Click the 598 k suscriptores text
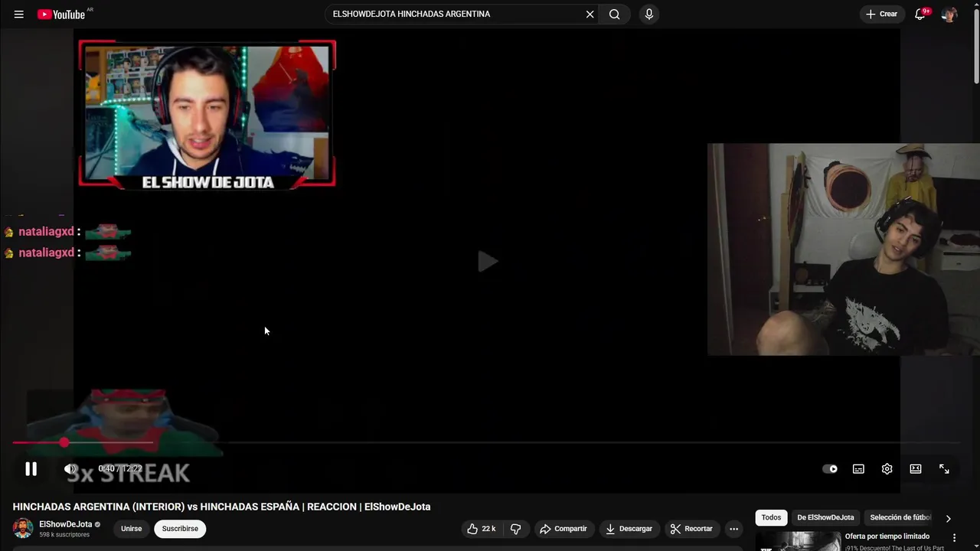Viewport: 980px width, 551px height. point(64,535)
